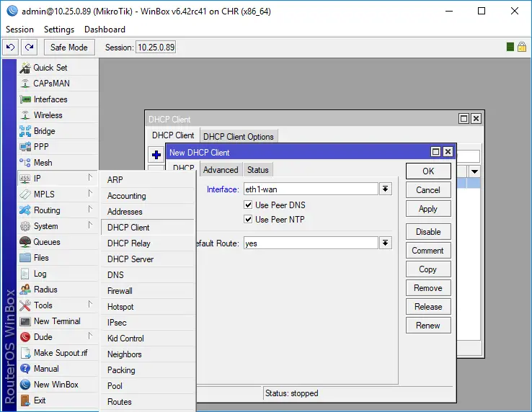Close the New DHCP Client dialog

pos(448,152)
